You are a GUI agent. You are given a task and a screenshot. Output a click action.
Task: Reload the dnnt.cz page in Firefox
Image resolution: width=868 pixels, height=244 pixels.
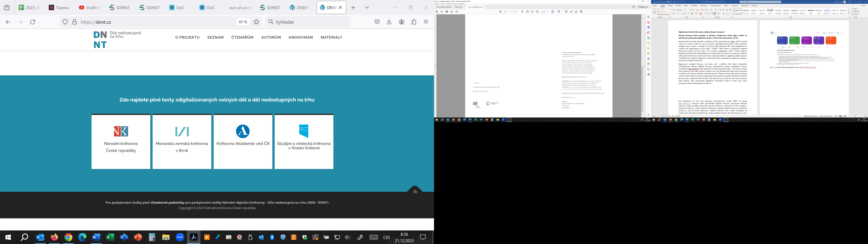tap(33, 22)
